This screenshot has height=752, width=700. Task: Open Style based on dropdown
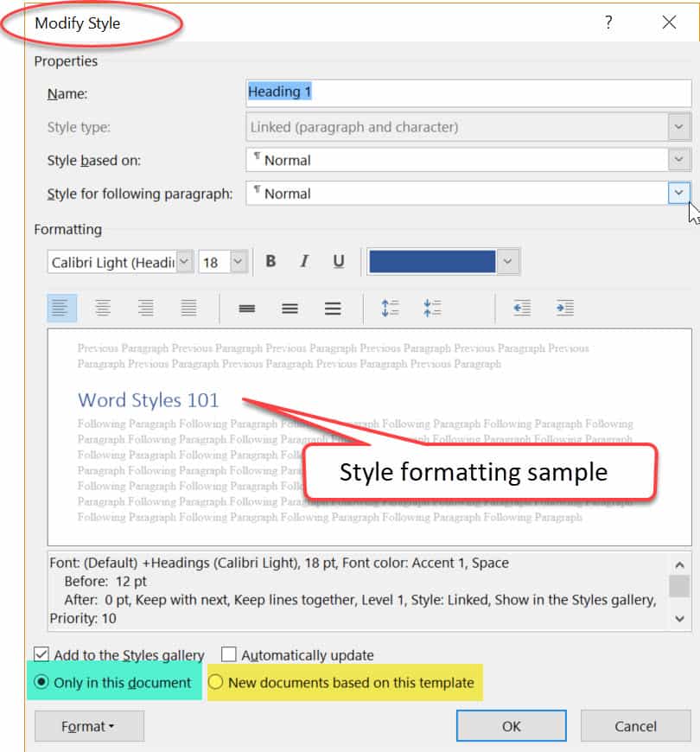coord(679,160)
